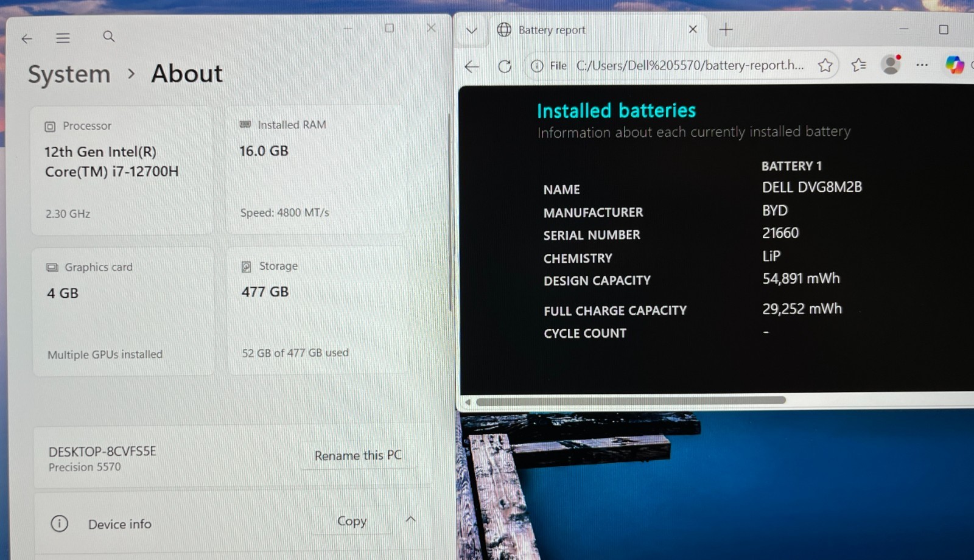Viewport: 974px width, 560px height.
Task: Click the Rename this PC button
Action: pos(358,455)
